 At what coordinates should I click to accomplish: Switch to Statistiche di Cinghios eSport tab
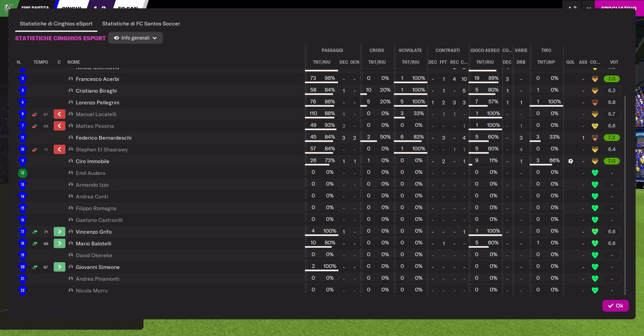coord(56,24)
